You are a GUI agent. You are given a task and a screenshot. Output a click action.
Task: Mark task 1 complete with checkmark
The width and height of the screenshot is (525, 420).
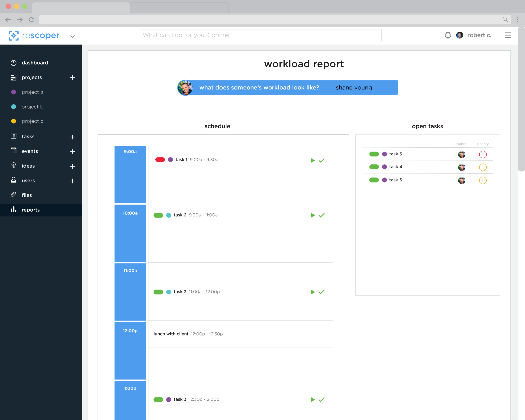[x=322, y=160]
